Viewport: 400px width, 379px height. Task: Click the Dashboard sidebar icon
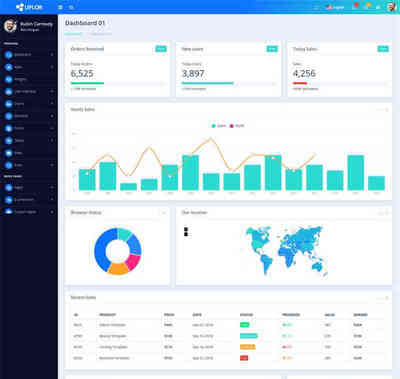(x=9, y=55)
